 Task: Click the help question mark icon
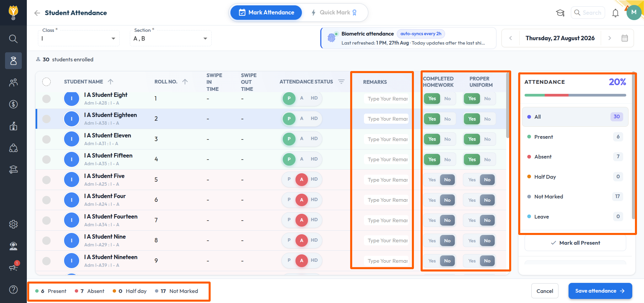13,290
